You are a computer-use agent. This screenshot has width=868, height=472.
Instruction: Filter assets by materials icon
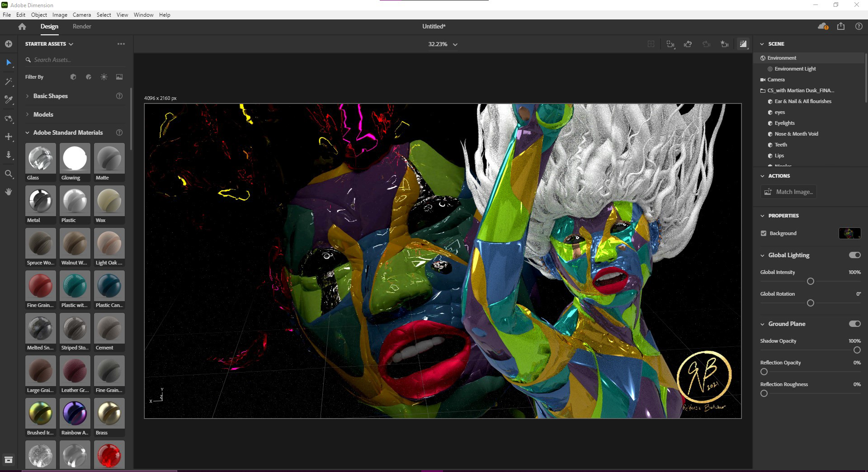89,77
